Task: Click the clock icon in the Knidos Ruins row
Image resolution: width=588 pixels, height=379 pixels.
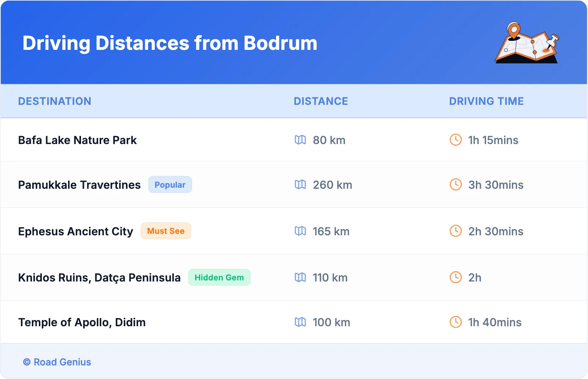Action: 456,277
